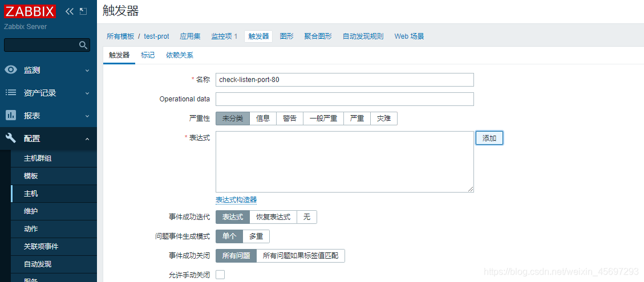This screenshot has width=644, height=282.
Task: Click the 添加 expression button
Action: [489, 138]
